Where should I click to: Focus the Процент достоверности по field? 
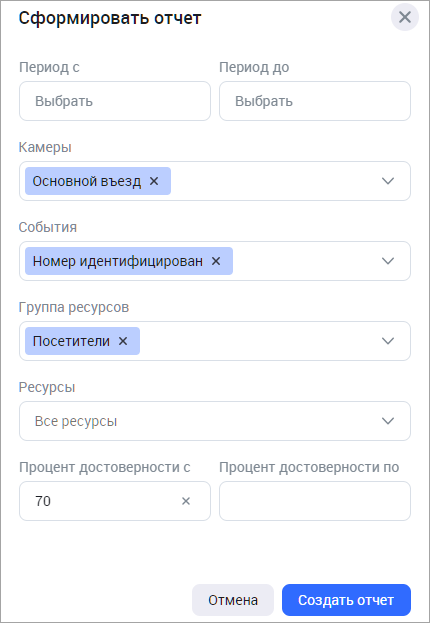click(x=315, y=501)
